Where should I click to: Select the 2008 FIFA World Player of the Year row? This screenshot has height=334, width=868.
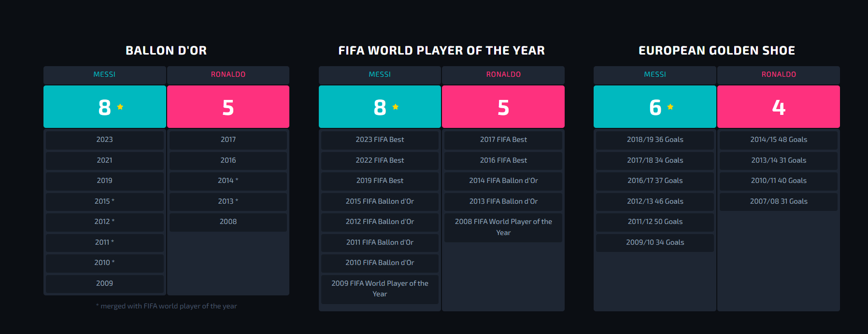tap(503, 227)
